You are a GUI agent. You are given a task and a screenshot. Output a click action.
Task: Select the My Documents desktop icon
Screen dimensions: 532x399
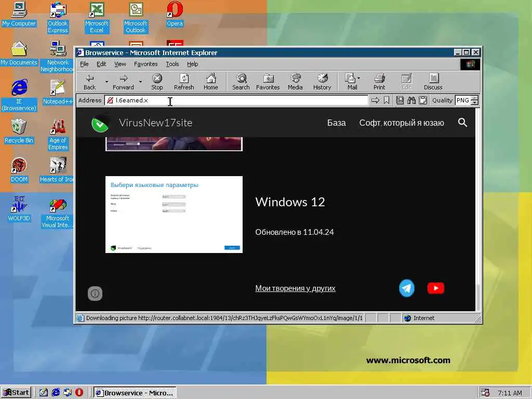pyautogui.click(x=19, y=54)
